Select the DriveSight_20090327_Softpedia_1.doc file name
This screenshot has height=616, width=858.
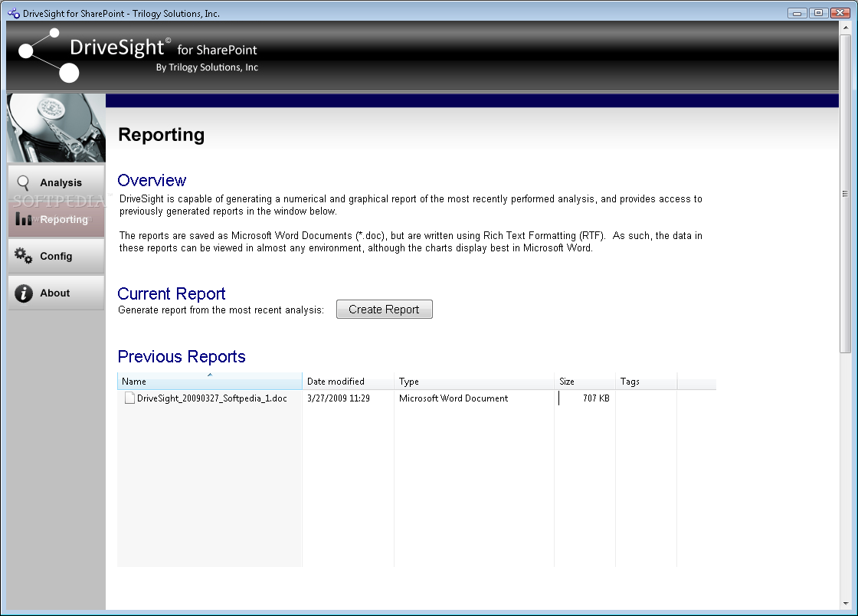point(211,398)
